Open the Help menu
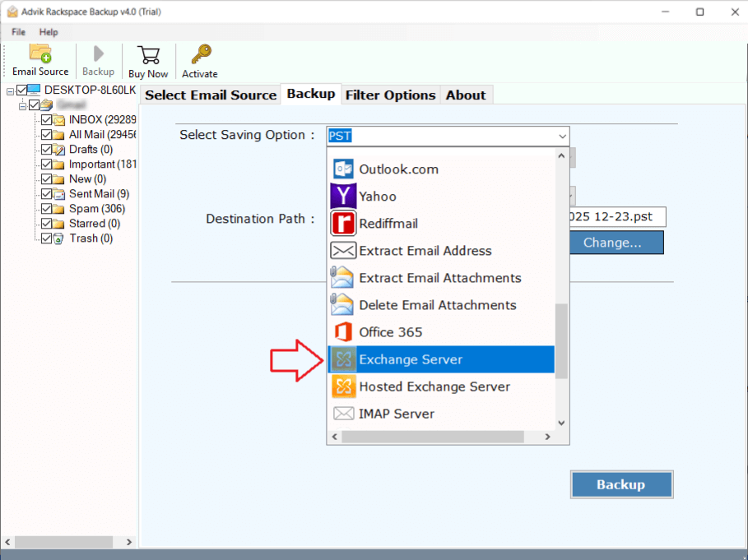This screenshot has width=748, height=560. tap(49, 32)
